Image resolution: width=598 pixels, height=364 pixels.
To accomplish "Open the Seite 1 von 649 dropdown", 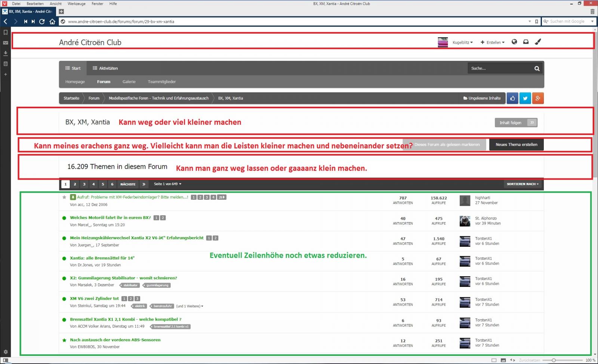I will [167, 184].
